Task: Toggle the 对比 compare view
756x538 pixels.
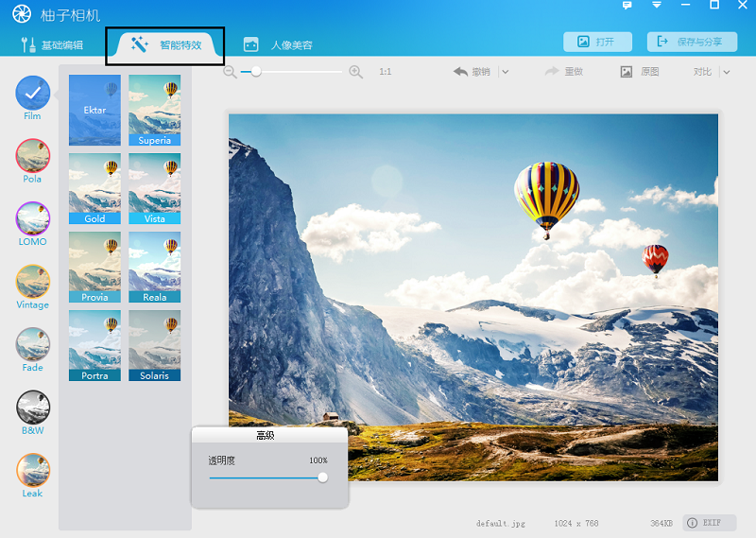Action: click(x=702, y=72)
